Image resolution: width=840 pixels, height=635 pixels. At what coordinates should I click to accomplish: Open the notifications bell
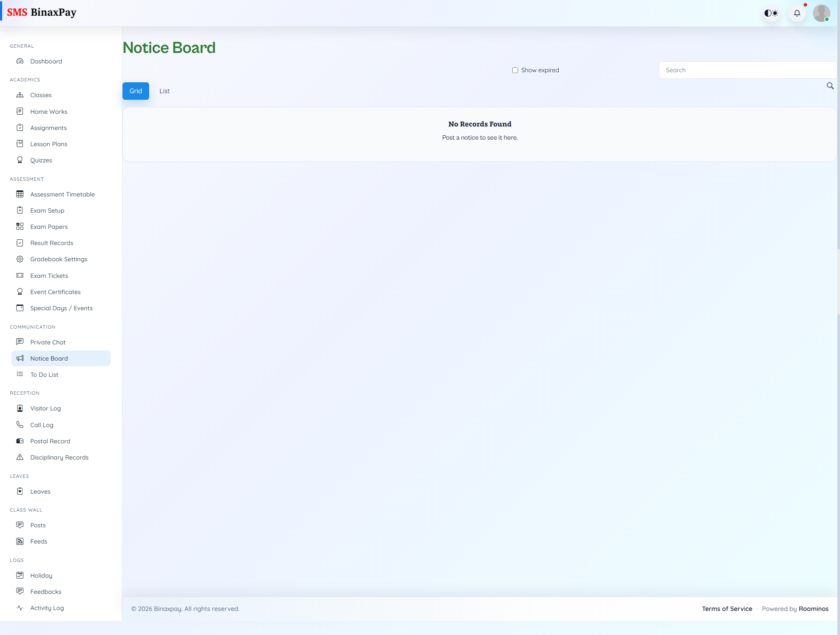click(x=797, y=13)
